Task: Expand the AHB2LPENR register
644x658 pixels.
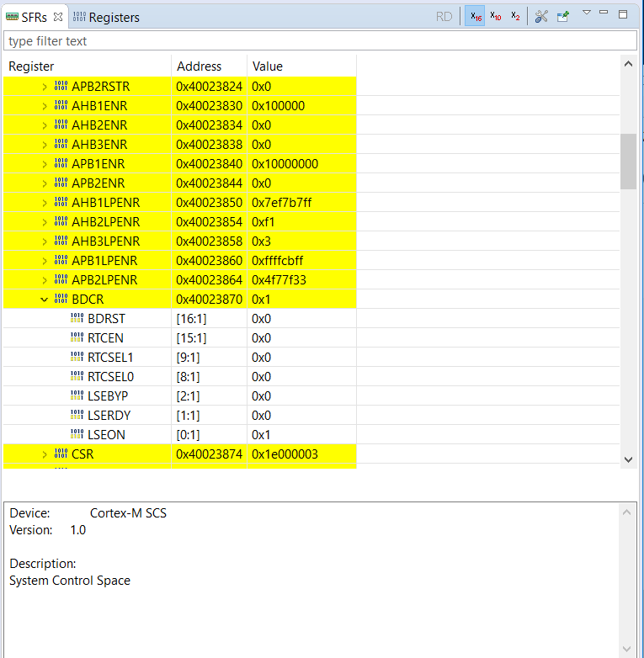Action: click(45, 222)
